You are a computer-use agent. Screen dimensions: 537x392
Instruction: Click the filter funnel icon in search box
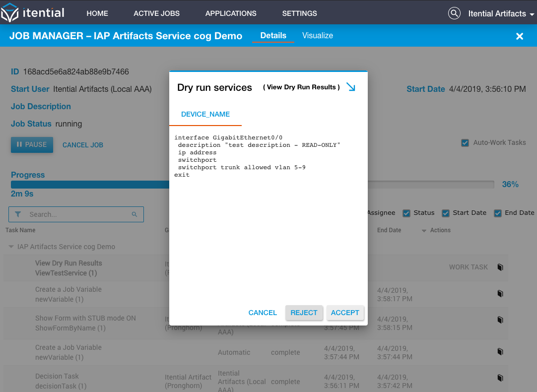point(18,214)
